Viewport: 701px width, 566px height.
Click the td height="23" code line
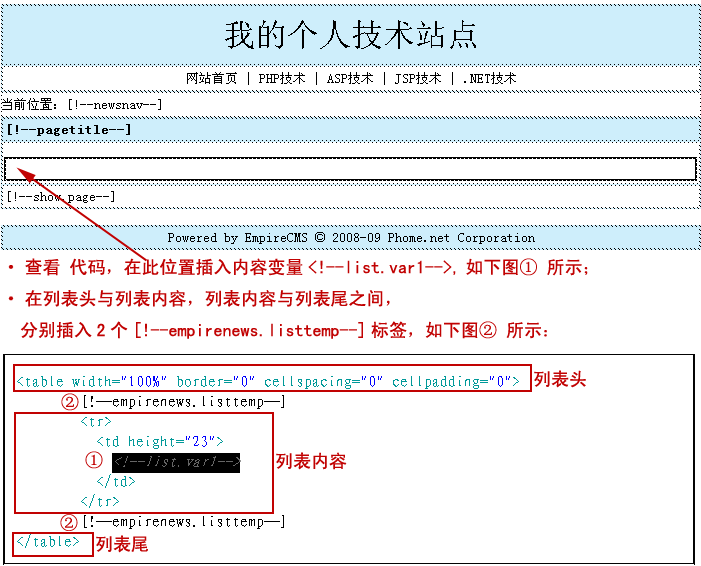coord(160,441)
